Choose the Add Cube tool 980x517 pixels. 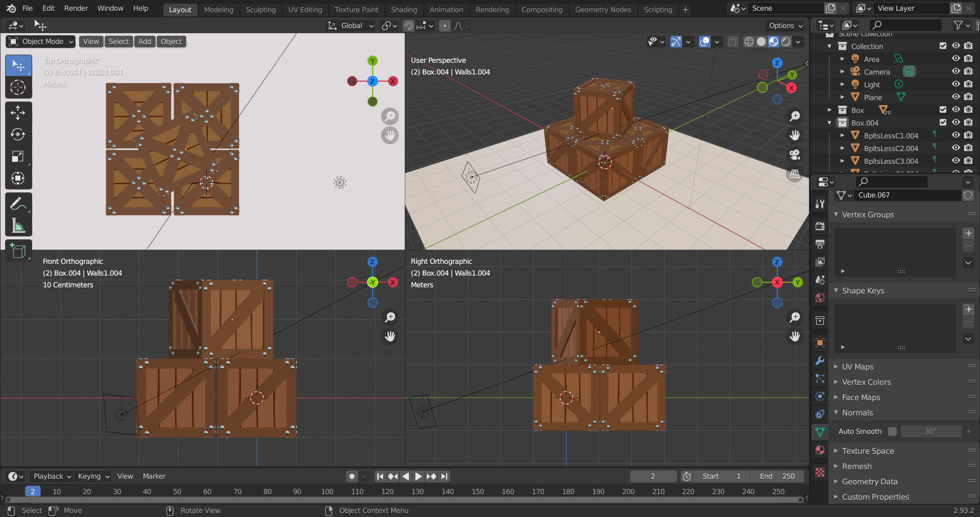[18, 251]
